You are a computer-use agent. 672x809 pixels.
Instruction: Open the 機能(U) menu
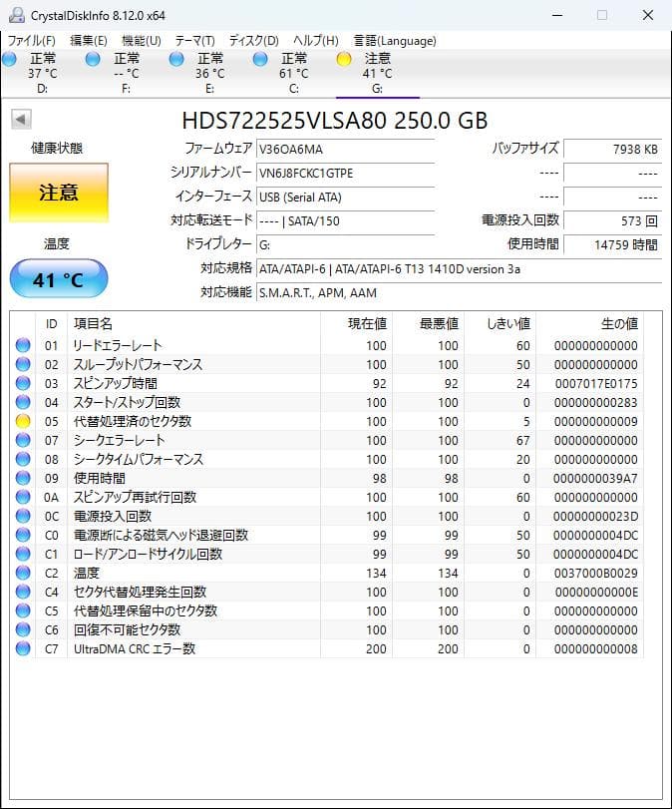(142, 41)
